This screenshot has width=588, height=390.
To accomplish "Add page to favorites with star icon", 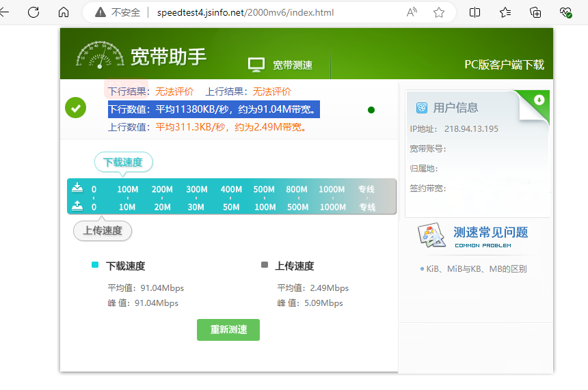I will tap(439, 12).
